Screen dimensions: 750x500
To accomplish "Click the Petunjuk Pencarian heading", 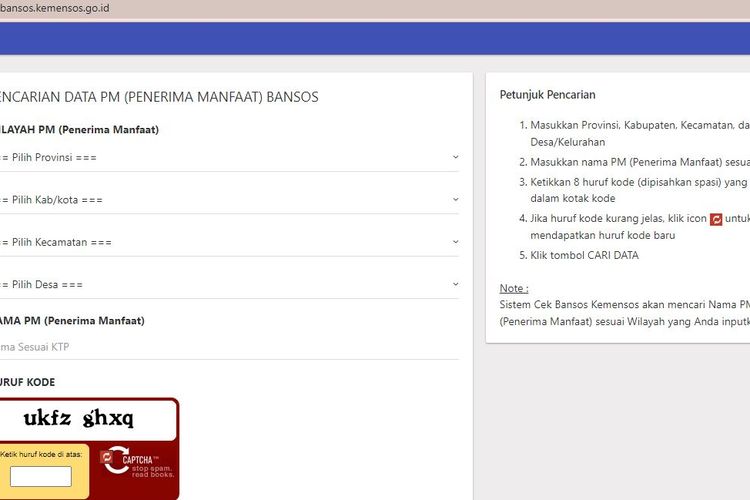I will click(x=548, y=95).
